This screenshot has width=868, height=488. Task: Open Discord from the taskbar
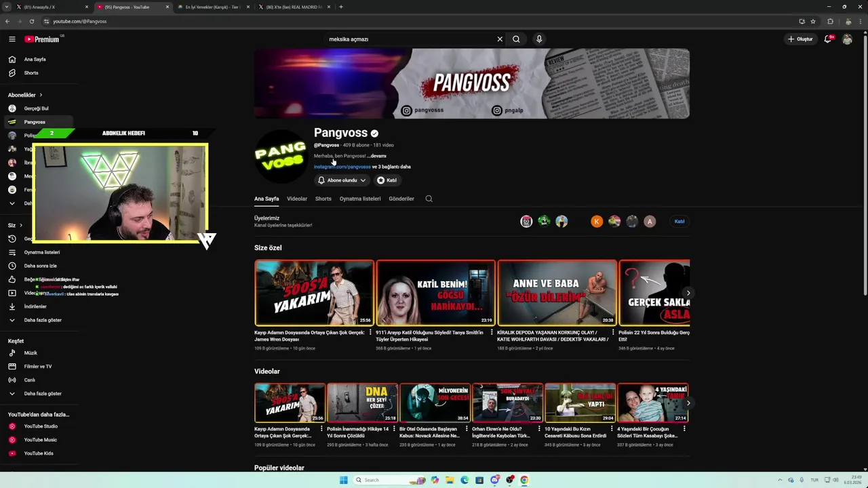click(x=494, y=480)
